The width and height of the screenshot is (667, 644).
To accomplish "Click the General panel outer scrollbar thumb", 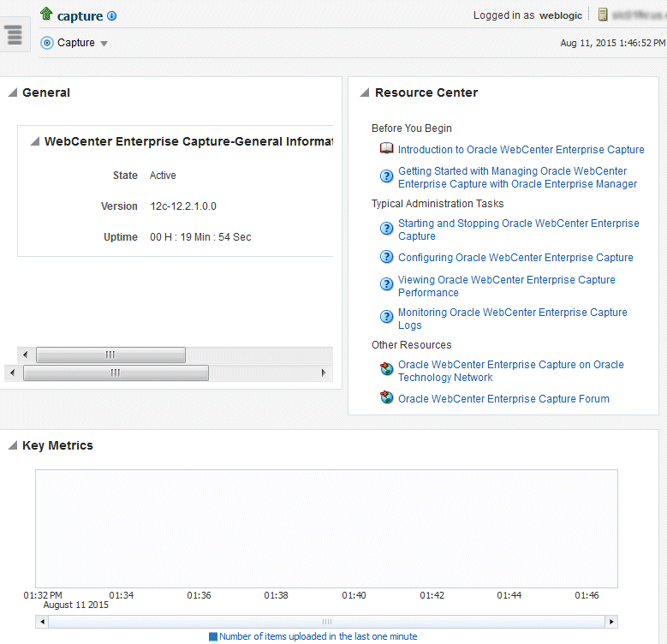I will pyautogui.click(x=116, y=373).
